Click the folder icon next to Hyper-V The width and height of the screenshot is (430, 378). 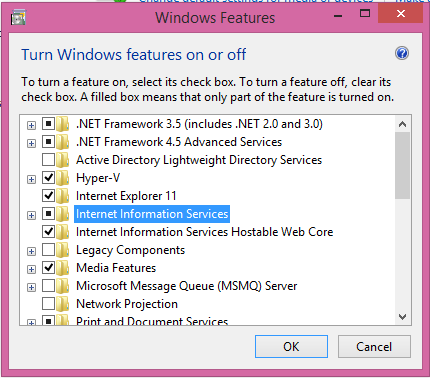[x=62, y=178]
